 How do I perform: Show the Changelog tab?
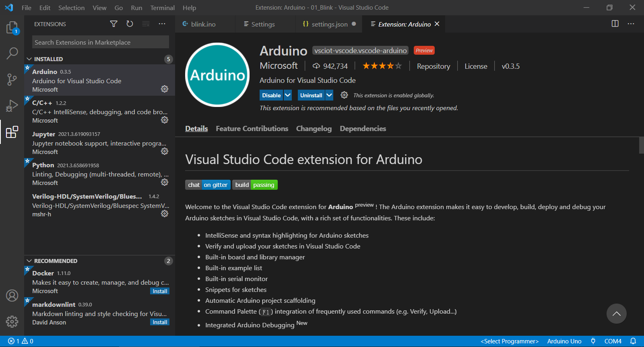[314, 129]
